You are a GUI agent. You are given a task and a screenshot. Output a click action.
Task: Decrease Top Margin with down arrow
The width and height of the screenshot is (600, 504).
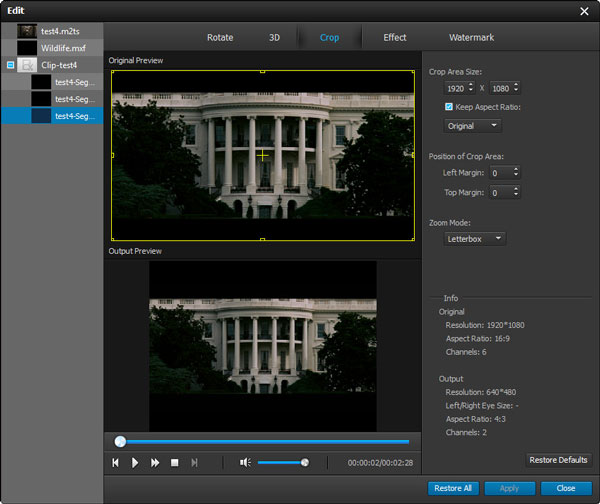(x=516, y=195)
